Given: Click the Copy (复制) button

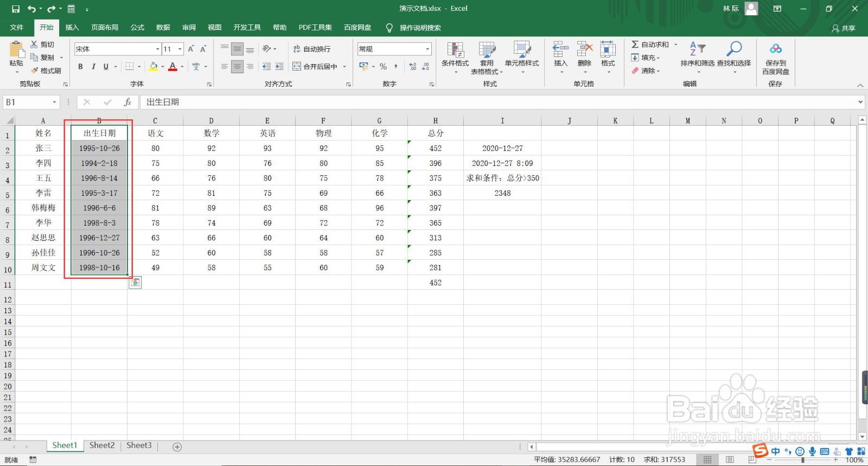Looking at the screenshot, I should coord(43,58).
